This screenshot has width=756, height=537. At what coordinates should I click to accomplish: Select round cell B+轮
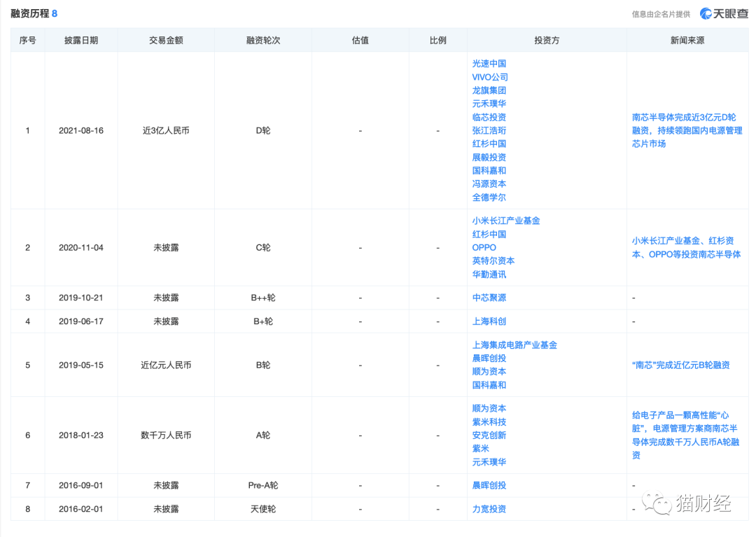[262, 321]
